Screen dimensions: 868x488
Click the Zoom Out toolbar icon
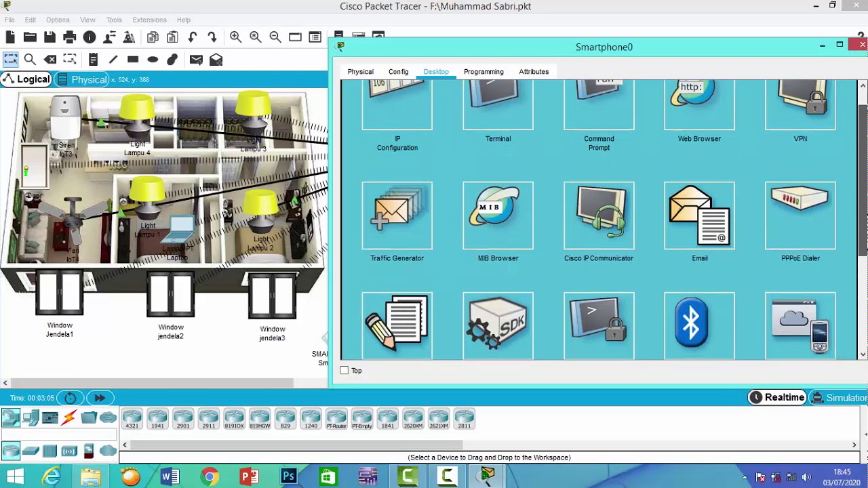tap(275, 37)
